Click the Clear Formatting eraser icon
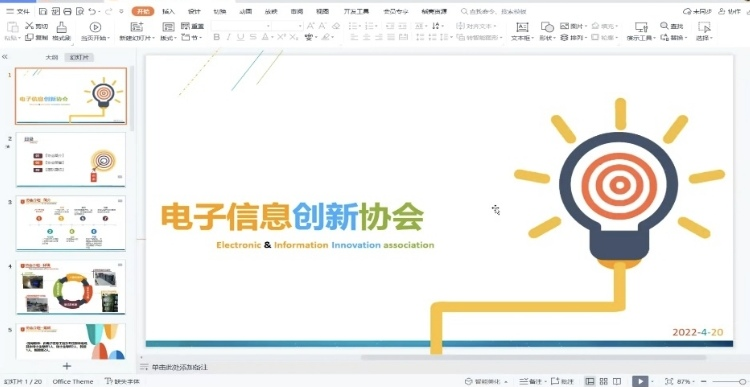Screen dimensions: 750x387 pos(336,26)
